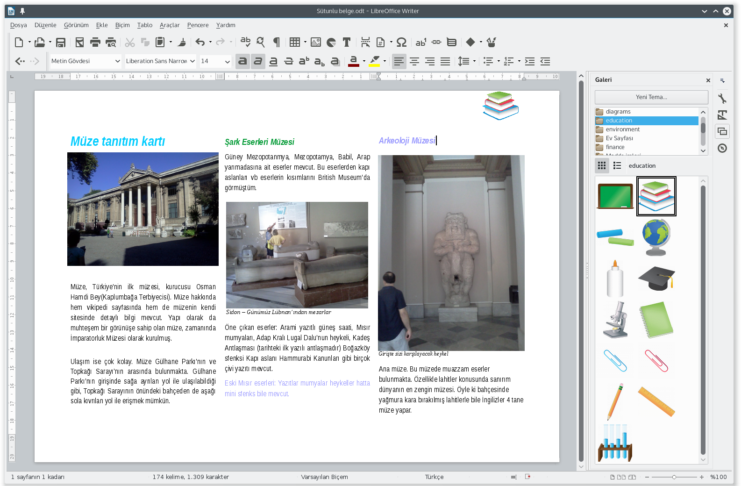
Task: Click the Insert Text Box icon
Action: pos(346,42)
